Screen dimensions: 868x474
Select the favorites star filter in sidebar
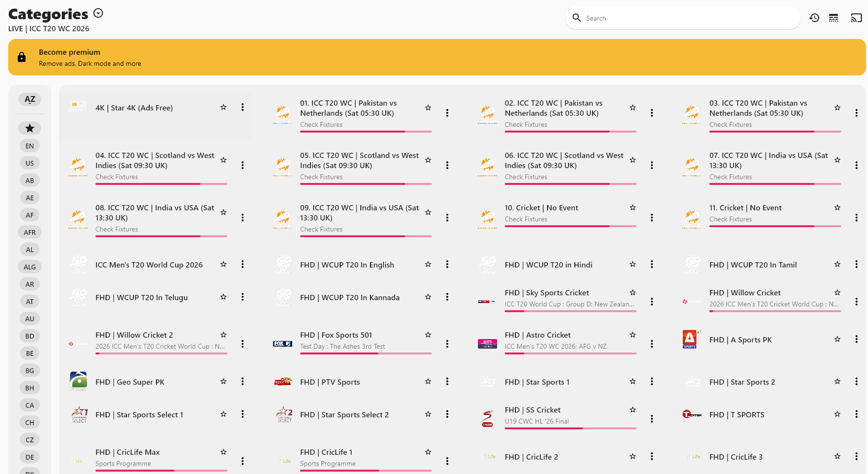[x=30, y=128]
